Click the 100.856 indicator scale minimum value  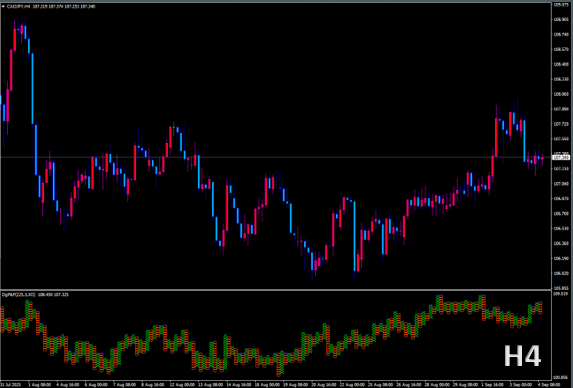(x=561, y=377)
